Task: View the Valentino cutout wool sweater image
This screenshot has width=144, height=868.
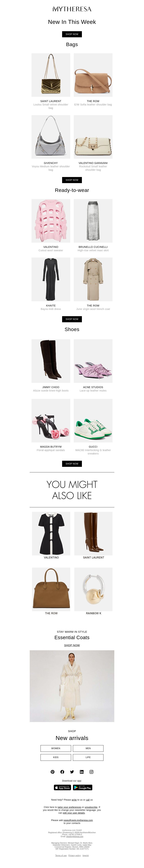Action: click(51, 221)
